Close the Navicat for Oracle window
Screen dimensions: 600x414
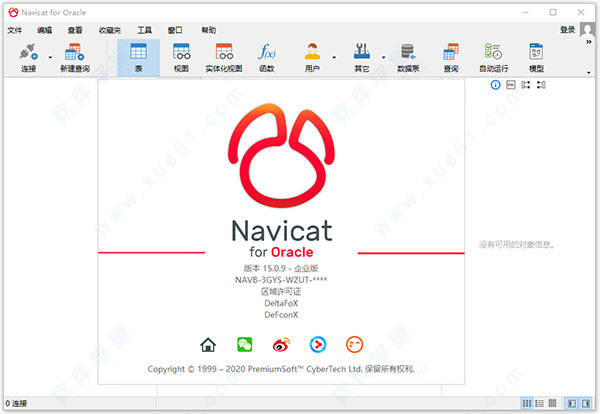[x=581, y=12]
